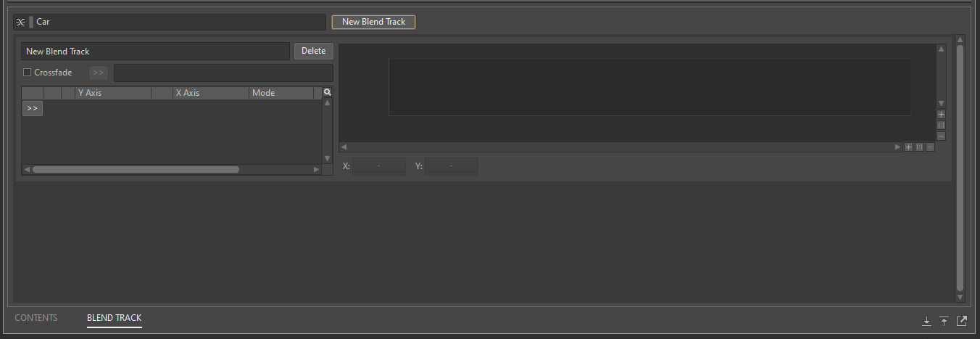
Task: Click the X Axis column header
Action: click(210, 93)
